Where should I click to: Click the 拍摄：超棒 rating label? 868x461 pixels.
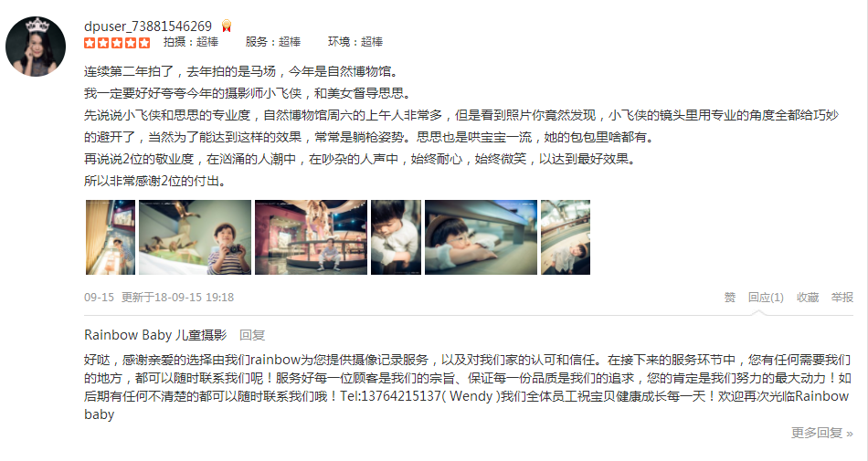(x=191, y=42)
